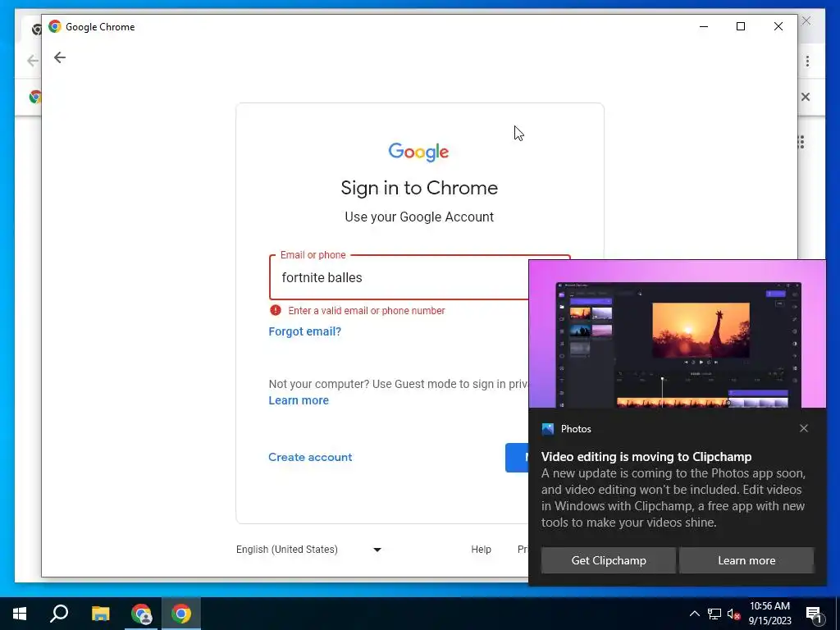Go back using the sign-in dialog arrow

[x=59, y=57]
